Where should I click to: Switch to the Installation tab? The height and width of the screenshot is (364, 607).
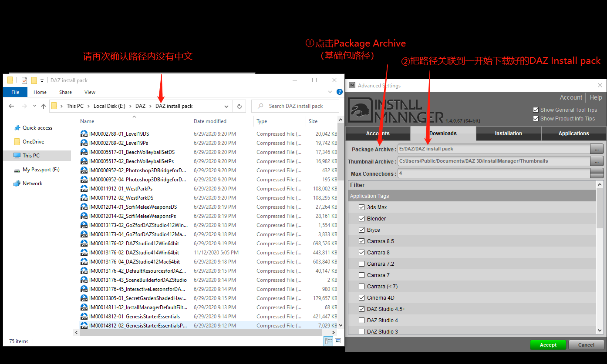click(508, 134)
